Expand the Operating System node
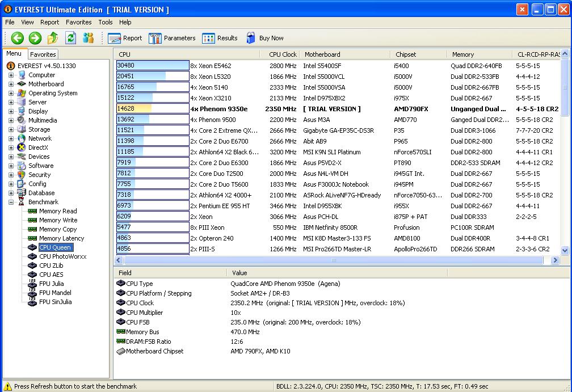 (x=11, y=94)
